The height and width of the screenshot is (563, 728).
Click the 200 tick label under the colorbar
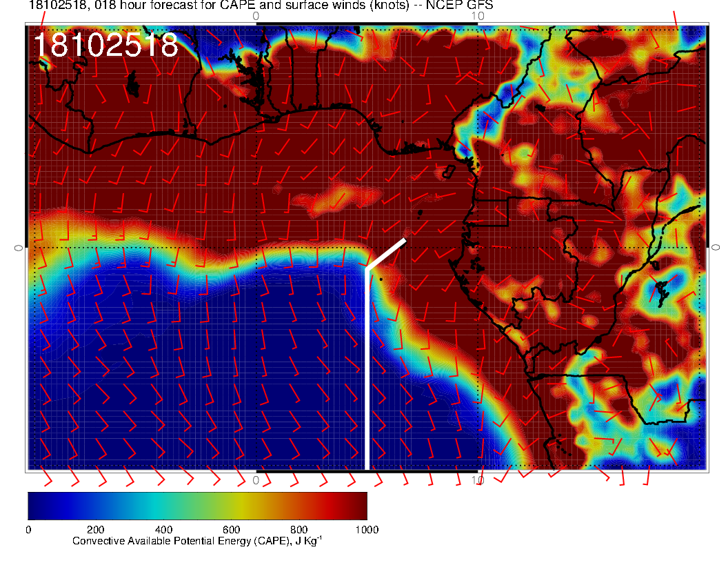tap(95, 530)
